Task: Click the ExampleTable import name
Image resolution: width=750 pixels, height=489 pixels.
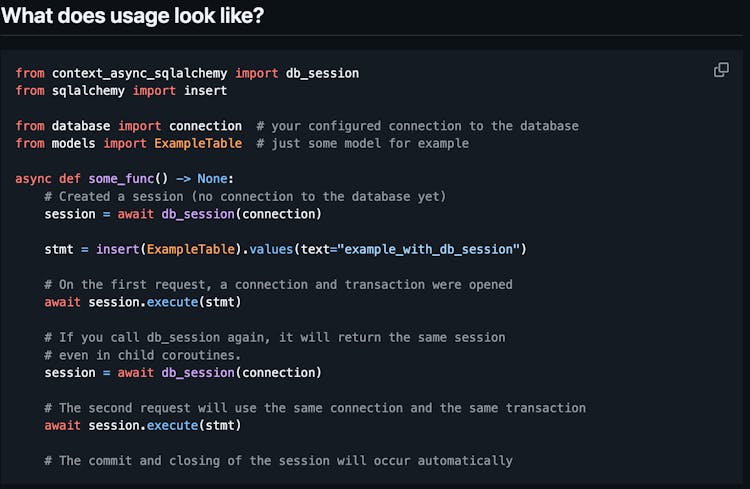Action: (198, 143)
